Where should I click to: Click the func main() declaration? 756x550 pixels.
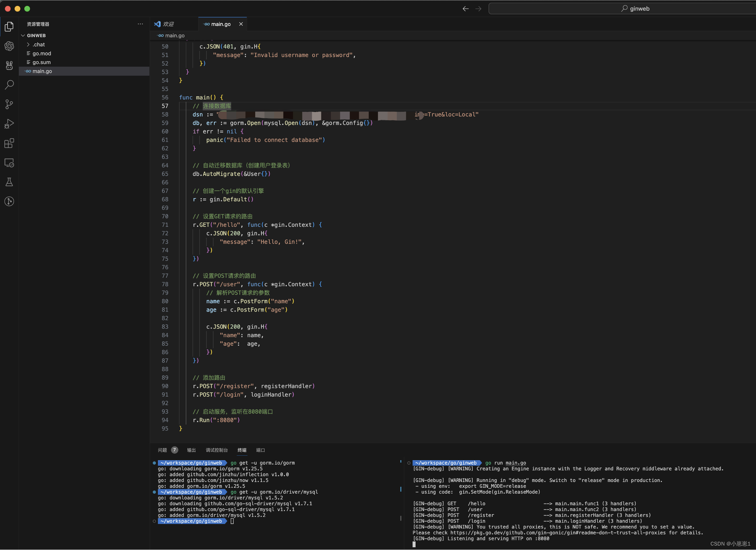click(201, 97)
